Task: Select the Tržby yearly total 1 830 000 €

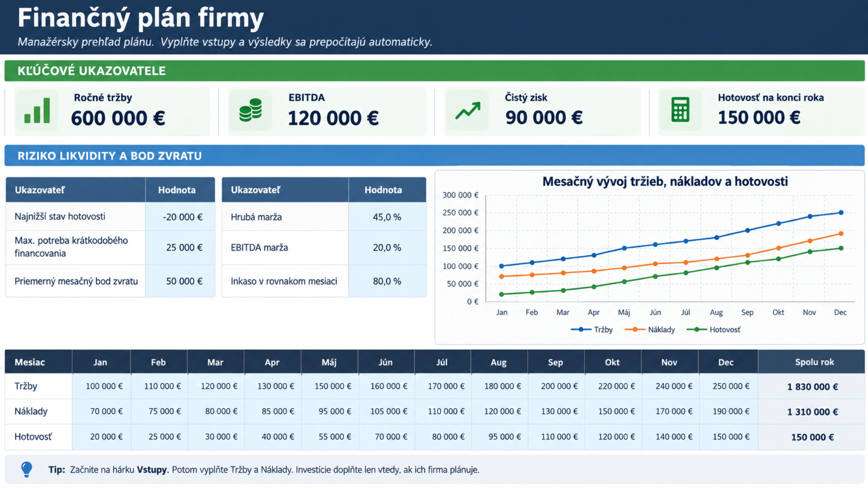Action: pos(813,387)
